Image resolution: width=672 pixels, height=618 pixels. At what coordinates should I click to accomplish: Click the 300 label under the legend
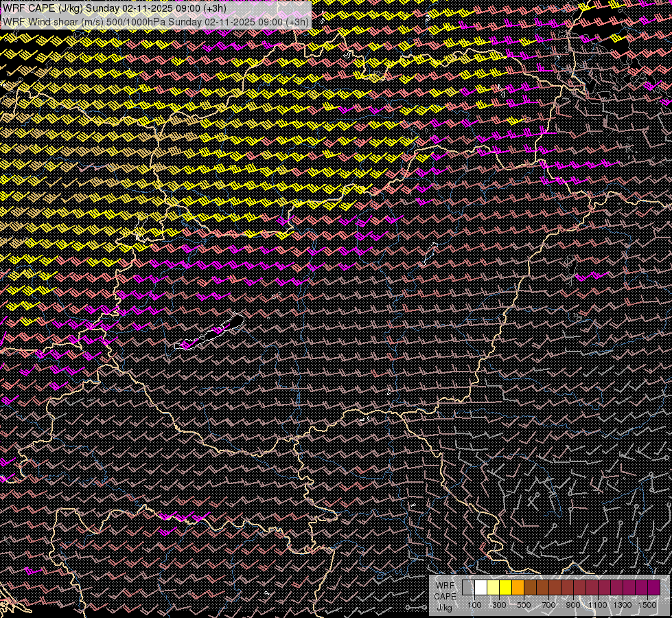click(x=499, y=605)
